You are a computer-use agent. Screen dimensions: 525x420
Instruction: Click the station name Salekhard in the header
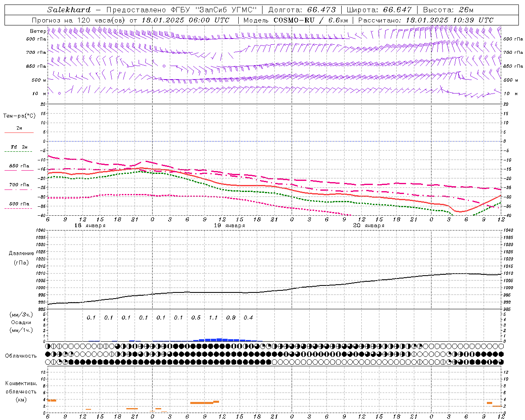[69, 10]
